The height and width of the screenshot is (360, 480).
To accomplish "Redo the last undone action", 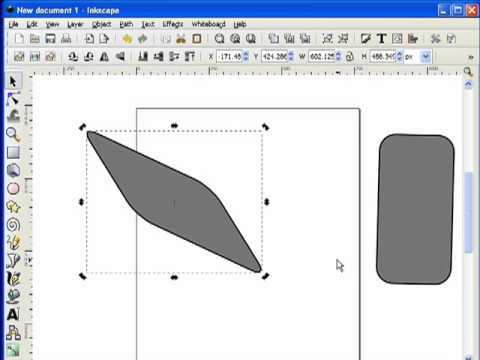I will coord(143,39).
